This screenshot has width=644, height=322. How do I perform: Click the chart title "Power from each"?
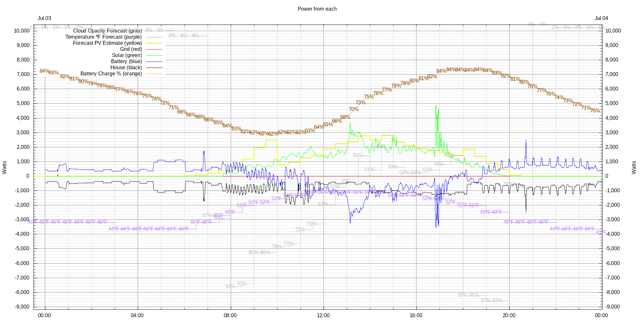[x=317, y=9]
